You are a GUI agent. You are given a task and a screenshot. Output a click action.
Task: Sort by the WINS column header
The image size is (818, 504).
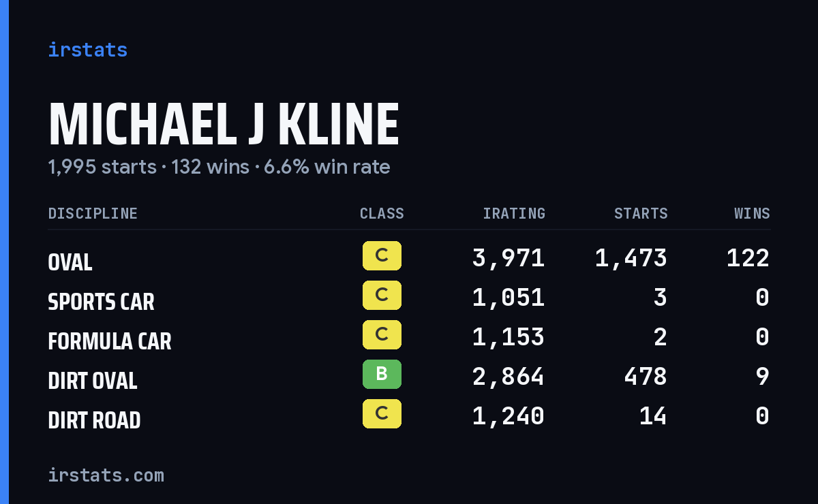752,214
